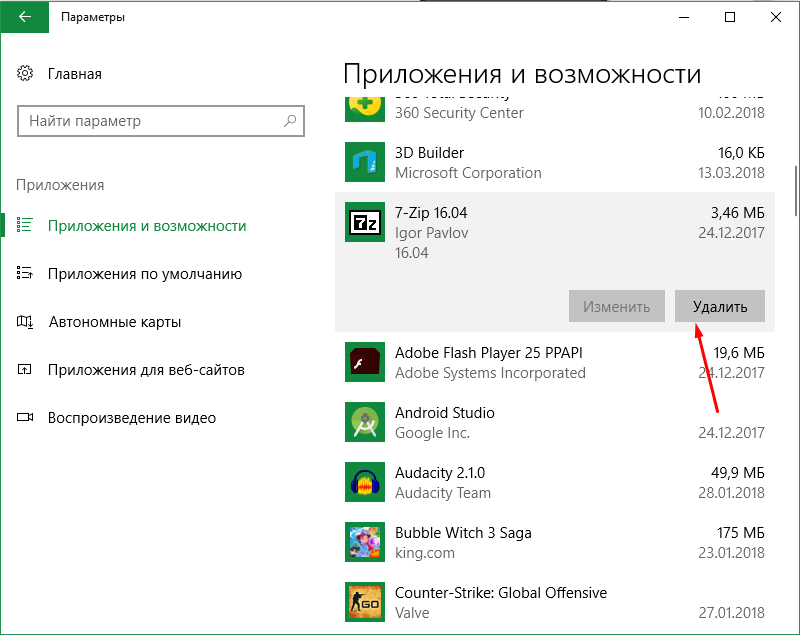Image resolution: width=800 pixels, height=635 pixels.
Task: Select the Bubble Witch 3 Saga icon
Action: click(365, 542)
